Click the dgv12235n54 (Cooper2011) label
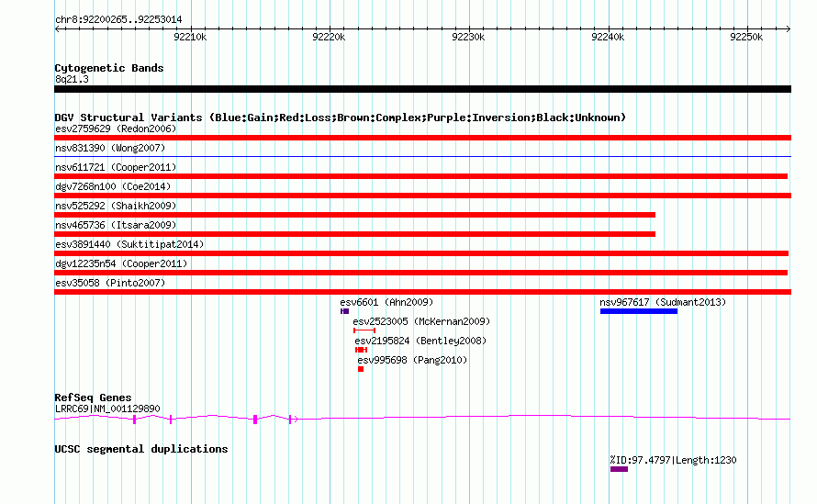The image size is (817, 504). 121,263
